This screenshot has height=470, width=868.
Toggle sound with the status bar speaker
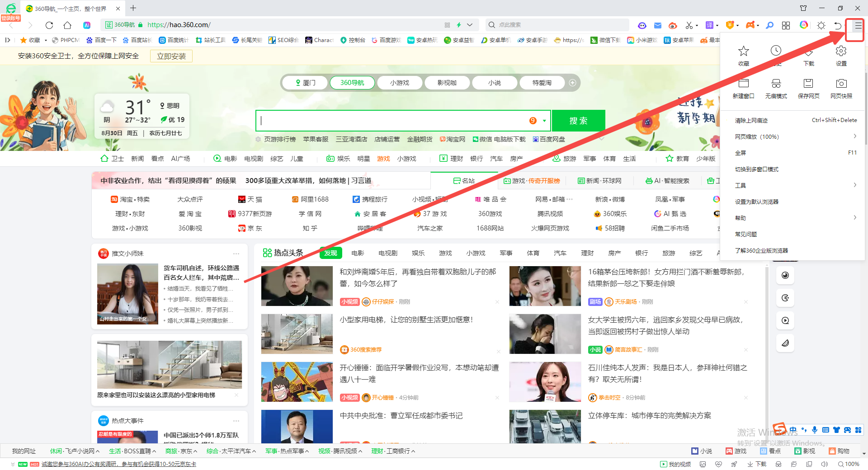pos(825,464)
